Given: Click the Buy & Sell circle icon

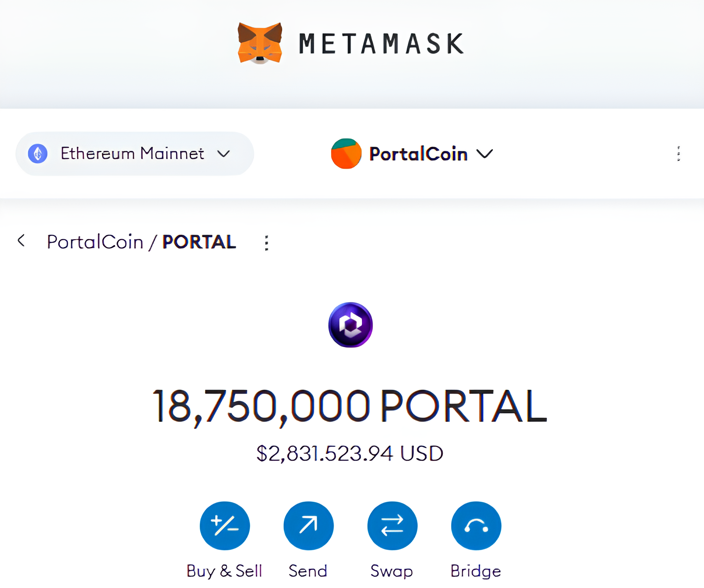Looking at the screenshot, I should point(225,525).
